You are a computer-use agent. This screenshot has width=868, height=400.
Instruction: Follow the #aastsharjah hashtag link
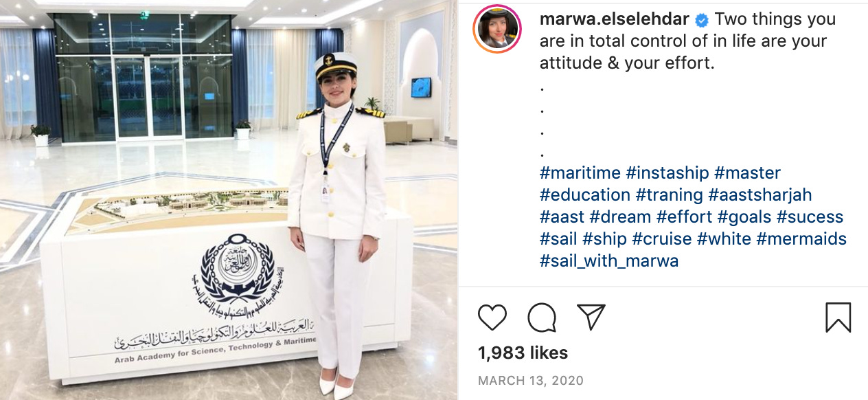click(760, 195)
